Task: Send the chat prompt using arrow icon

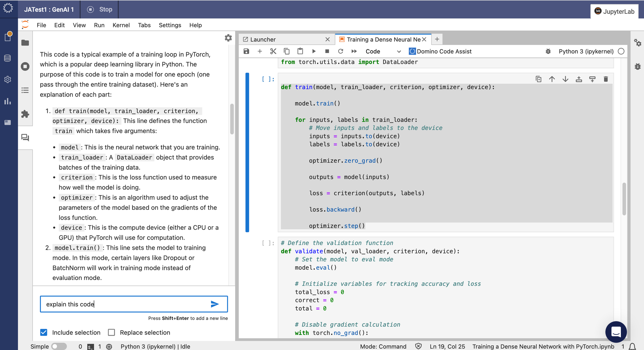Action: point(215,304)
